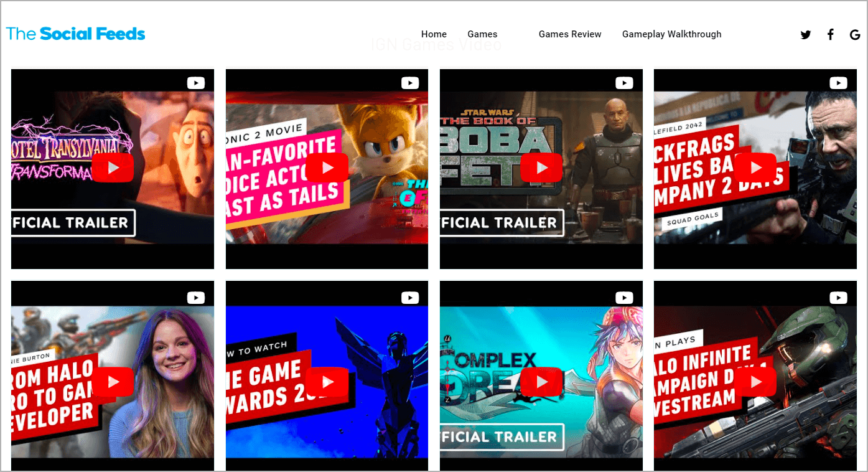Click YouTube icon on Hotel Transylvania card

click(196, 83)
